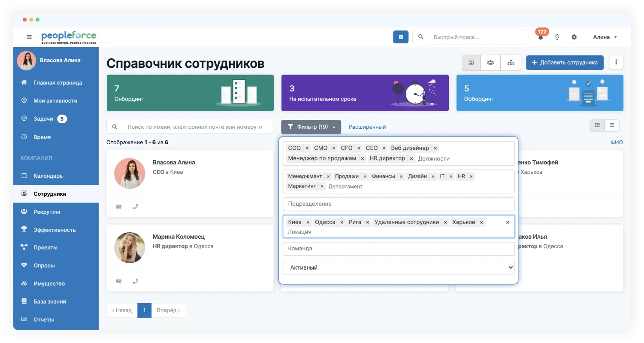This screenshot has width=644, height=343.
Task: Go to Календарь in the sidebar
Action: point(48,176)
